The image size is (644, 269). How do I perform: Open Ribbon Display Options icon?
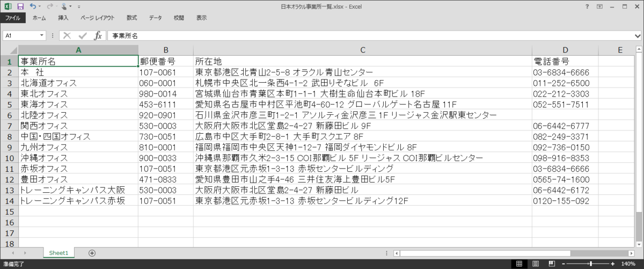tap(600, 6)
